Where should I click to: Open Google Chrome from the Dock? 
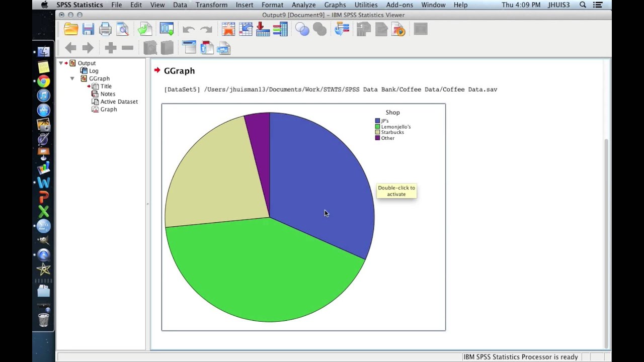click(44, 81)
